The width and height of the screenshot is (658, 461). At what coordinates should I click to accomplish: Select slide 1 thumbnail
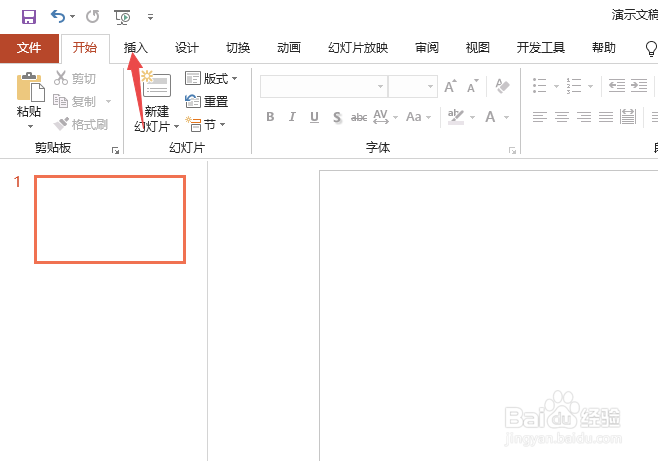click(110, 219)
